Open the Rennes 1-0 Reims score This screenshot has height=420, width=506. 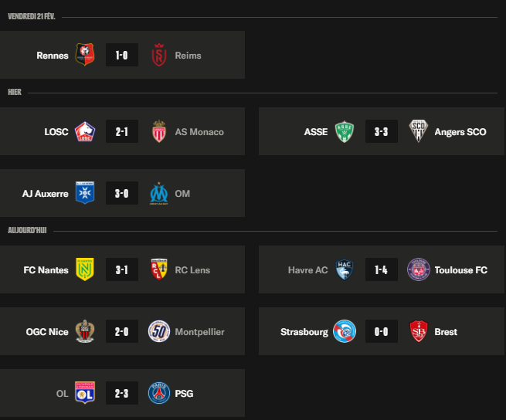tap(121, 55)
